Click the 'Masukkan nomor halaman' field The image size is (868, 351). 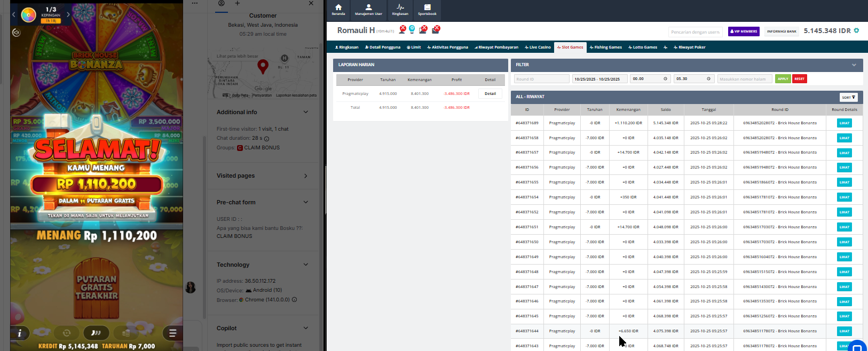[x=745, y=79]
